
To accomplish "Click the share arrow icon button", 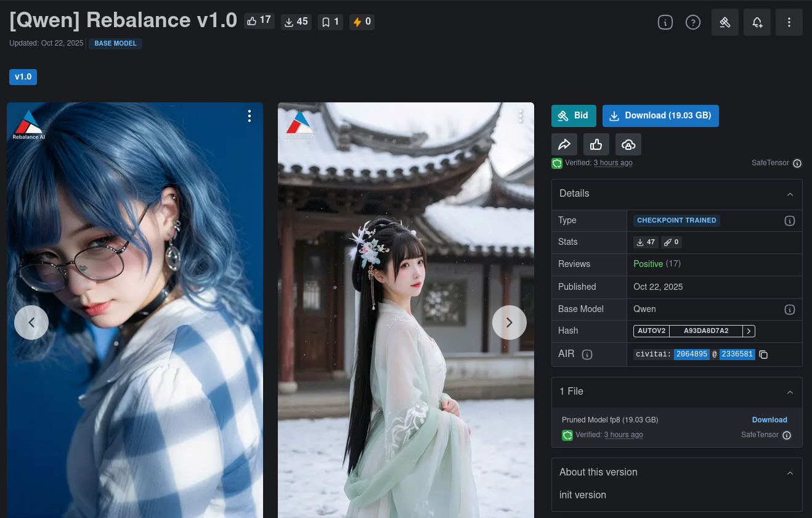I will tap(564, 144).
